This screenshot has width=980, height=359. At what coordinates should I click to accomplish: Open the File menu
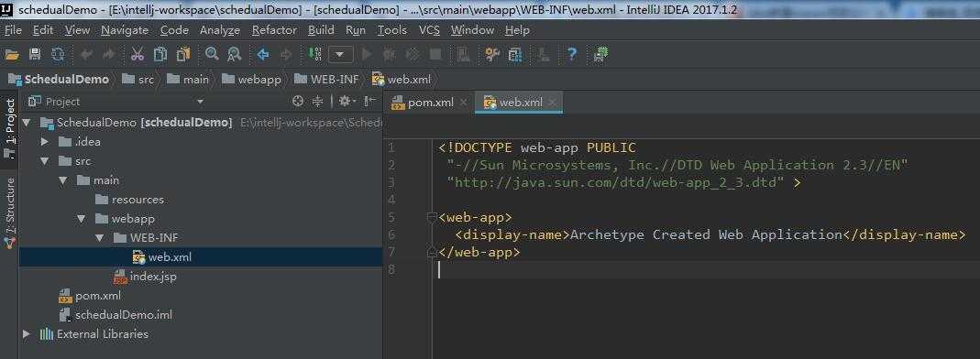pos(13,30)
